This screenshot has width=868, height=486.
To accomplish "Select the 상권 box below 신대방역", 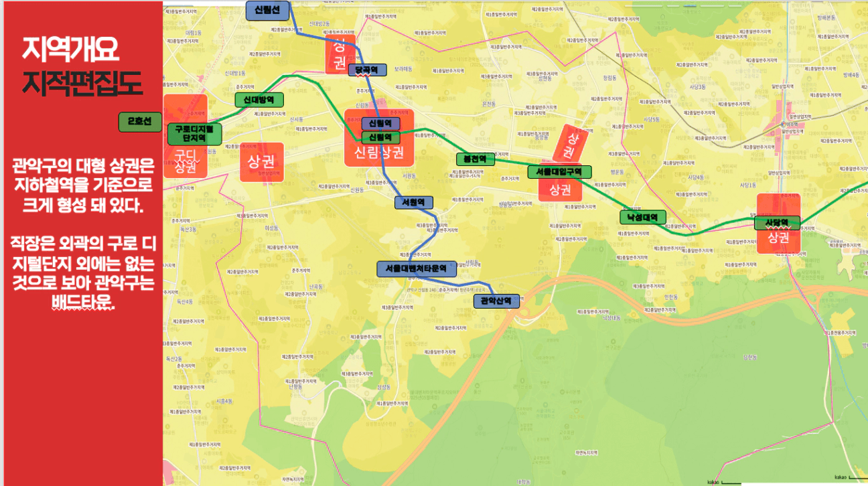I will point(262,162).
